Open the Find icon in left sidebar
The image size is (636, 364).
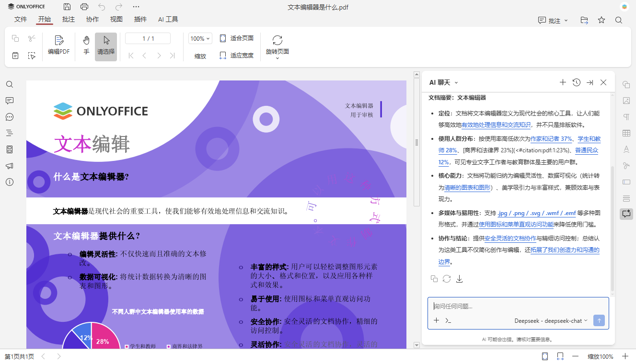(10, 84)
